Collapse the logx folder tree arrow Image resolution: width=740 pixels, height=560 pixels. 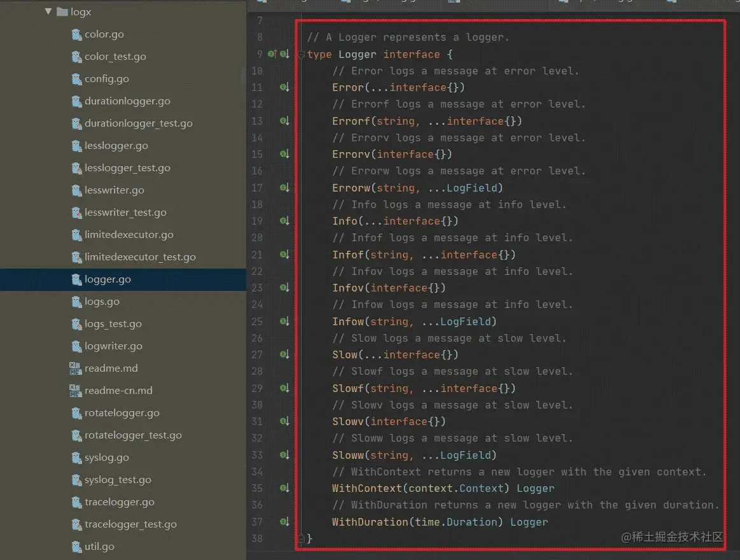click(48, 11)
